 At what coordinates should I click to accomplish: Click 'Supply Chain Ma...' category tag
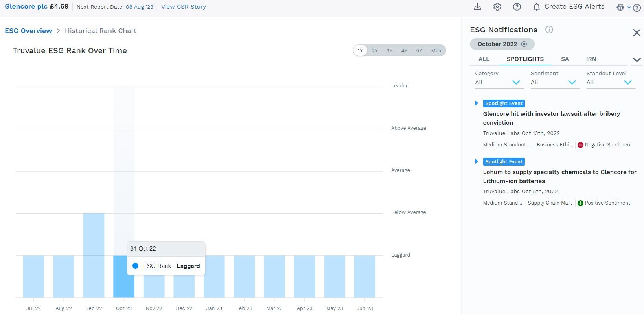coord(550,203)
